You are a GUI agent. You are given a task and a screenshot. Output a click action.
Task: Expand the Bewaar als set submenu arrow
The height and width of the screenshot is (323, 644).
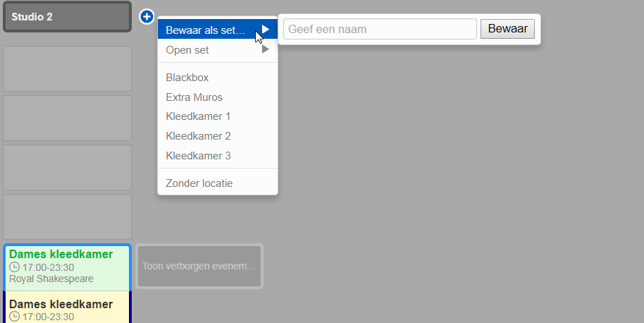(266, 30)
